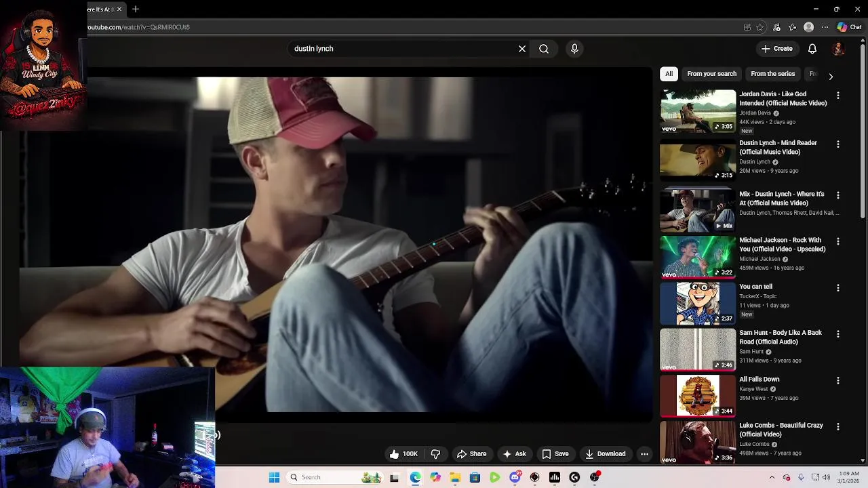Open browser Settings and more menu
The height and width of the screenshot is (488, 868).
pos(825,27)
